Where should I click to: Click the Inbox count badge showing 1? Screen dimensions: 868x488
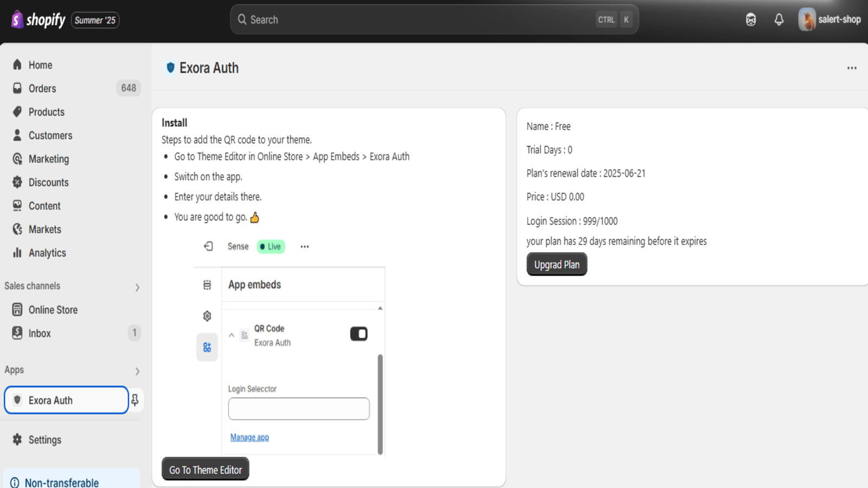135,333
